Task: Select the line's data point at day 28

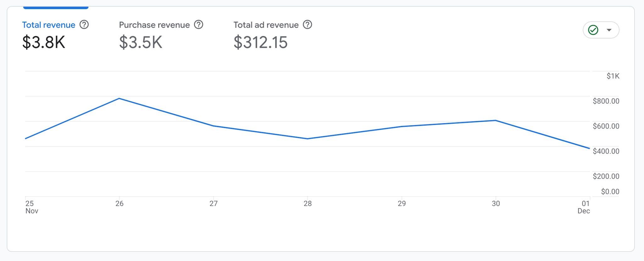Action: (308, 139)
